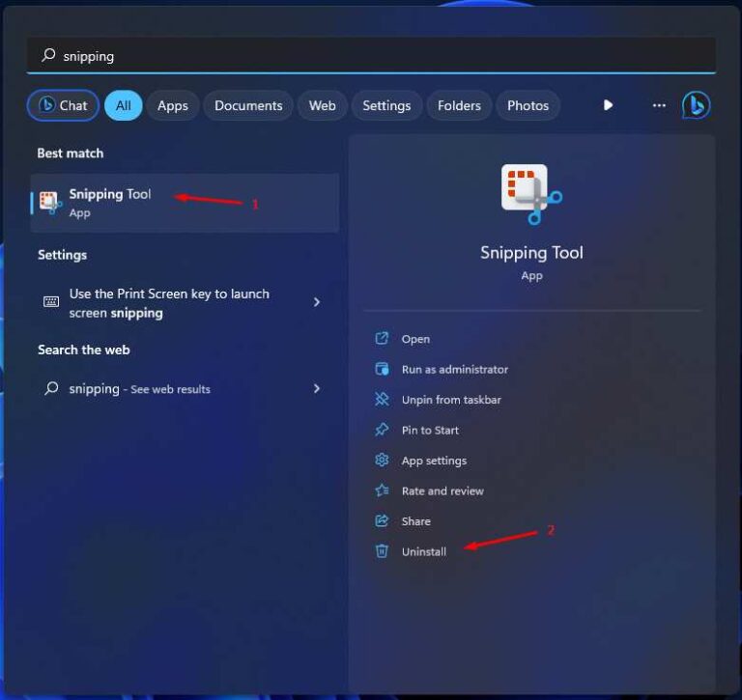Click the Rate and review star icon

pyautogui.click(x=382, y=490)
